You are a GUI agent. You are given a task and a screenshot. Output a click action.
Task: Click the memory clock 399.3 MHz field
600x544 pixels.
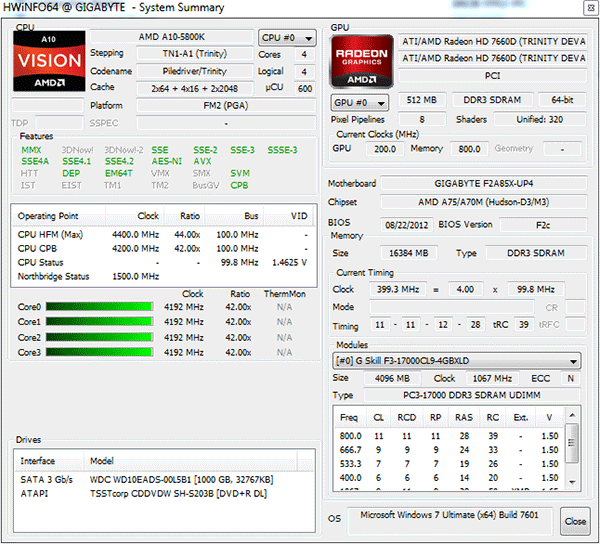point(398,289)
